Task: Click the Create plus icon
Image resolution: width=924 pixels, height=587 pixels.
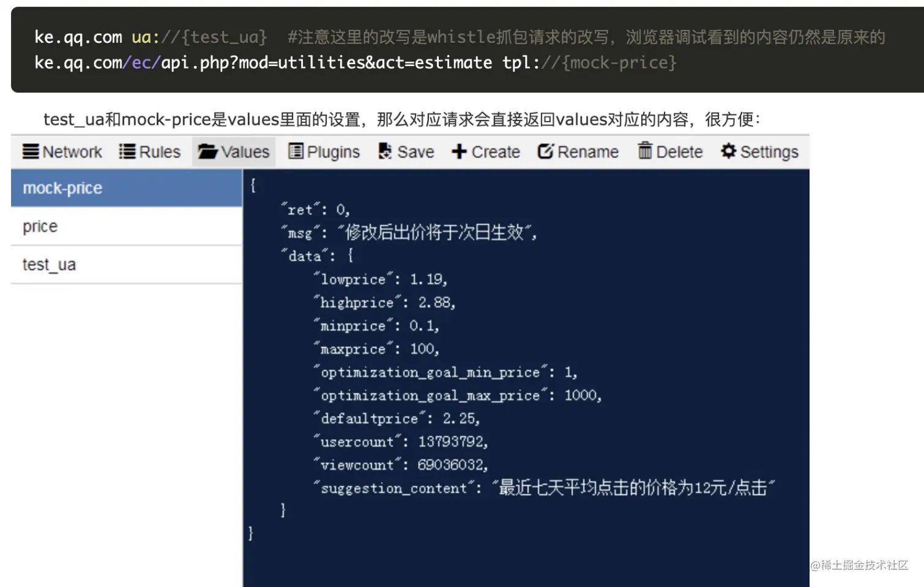Action: (x=459, y=151)
